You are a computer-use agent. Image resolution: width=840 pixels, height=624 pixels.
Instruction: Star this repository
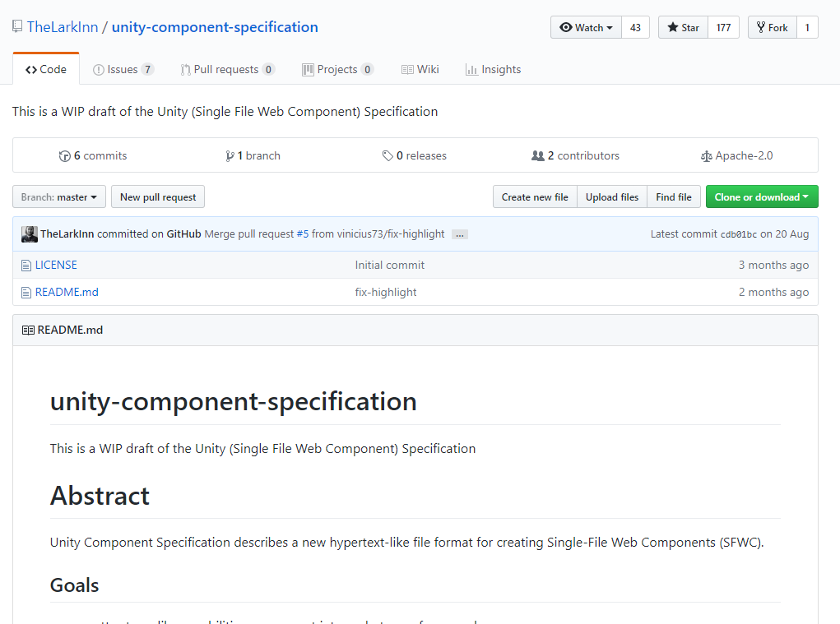click(x=683, y=27)
